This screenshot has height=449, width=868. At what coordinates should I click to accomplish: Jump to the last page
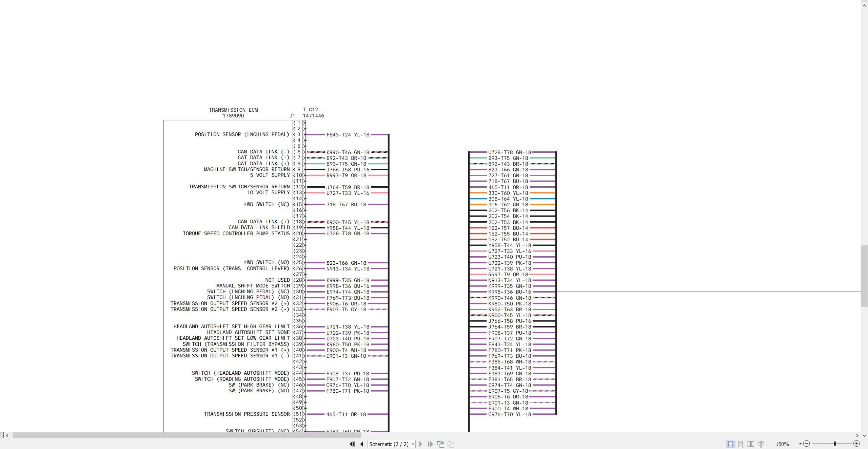pos(431,444)
